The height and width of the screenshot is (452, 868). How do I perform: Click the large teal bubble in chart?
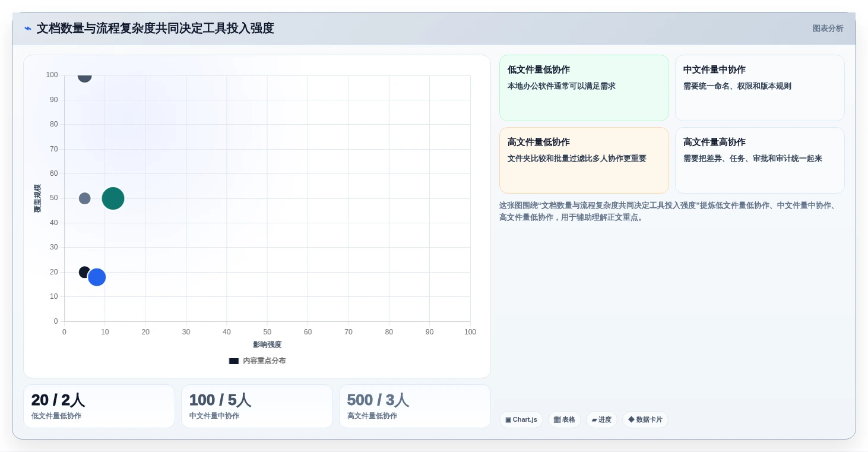[113, 198]
